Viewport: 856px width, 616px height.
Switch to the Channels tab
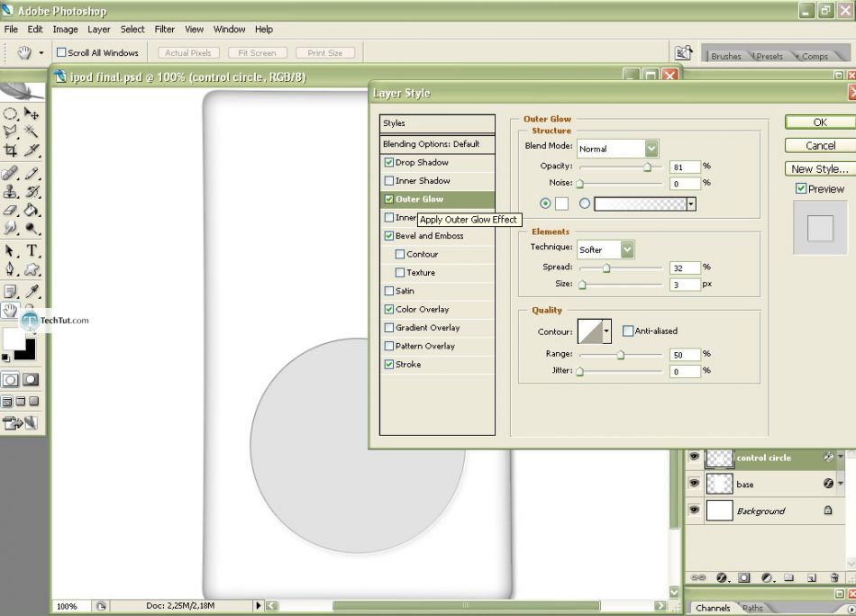tap(713, 608)
